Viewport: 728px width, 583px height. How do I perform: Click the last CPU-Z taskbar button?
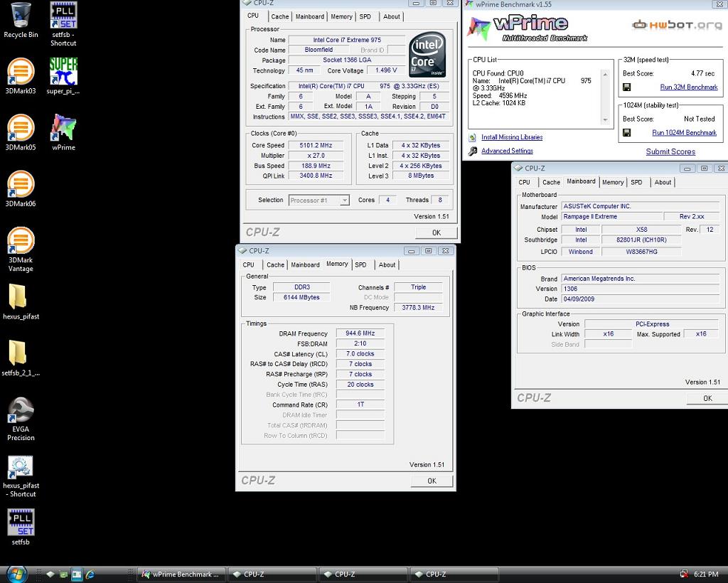pyautogui.click(x=454, y=574)
